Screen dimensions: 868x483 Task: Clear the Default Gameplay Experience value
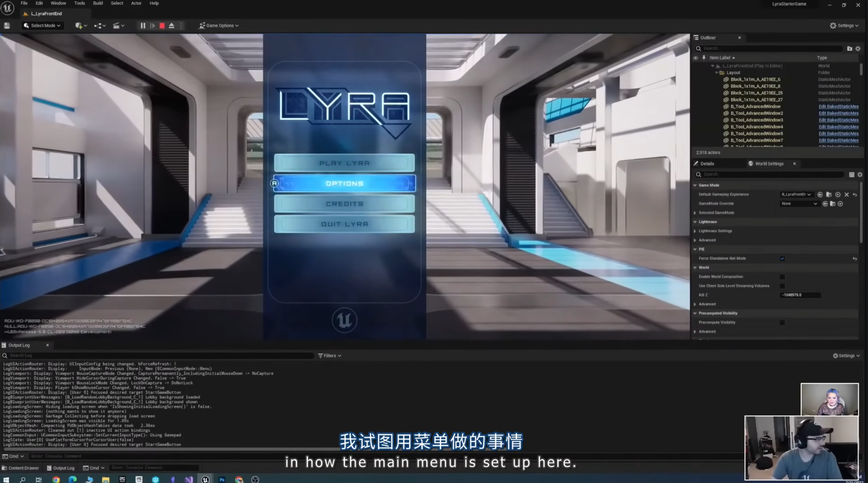pos(847,194)
